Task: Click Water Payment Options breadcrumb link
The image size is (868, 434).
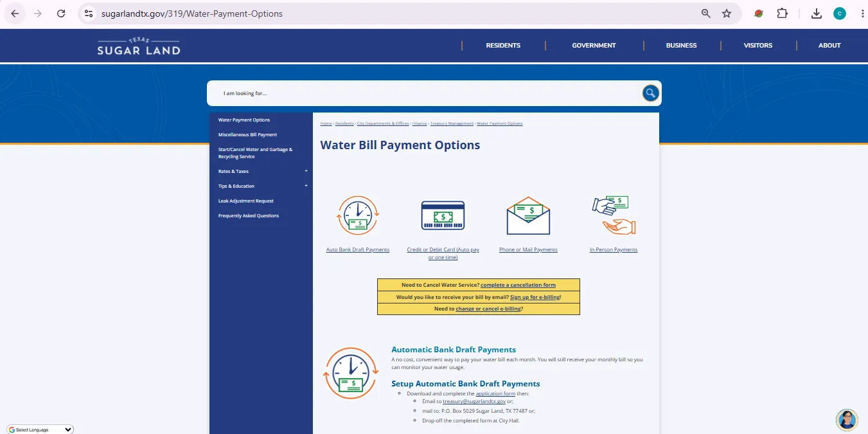Action: [x=500, y=123]
